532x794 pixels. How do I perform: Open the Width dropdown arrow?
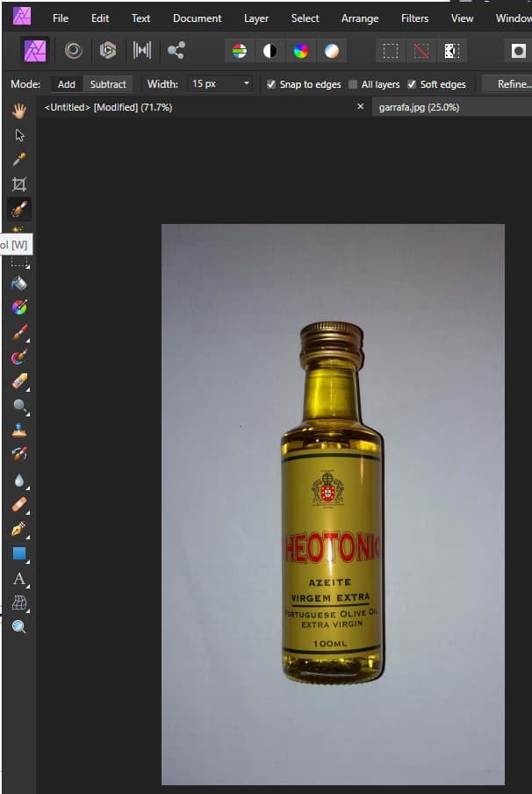click(x=247, y=83)
